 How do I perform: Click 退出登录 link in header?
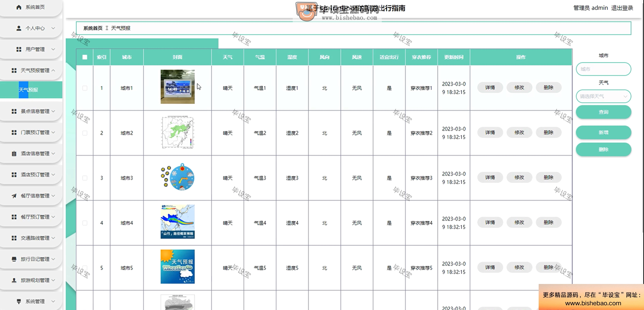click(x=622, y=8)
